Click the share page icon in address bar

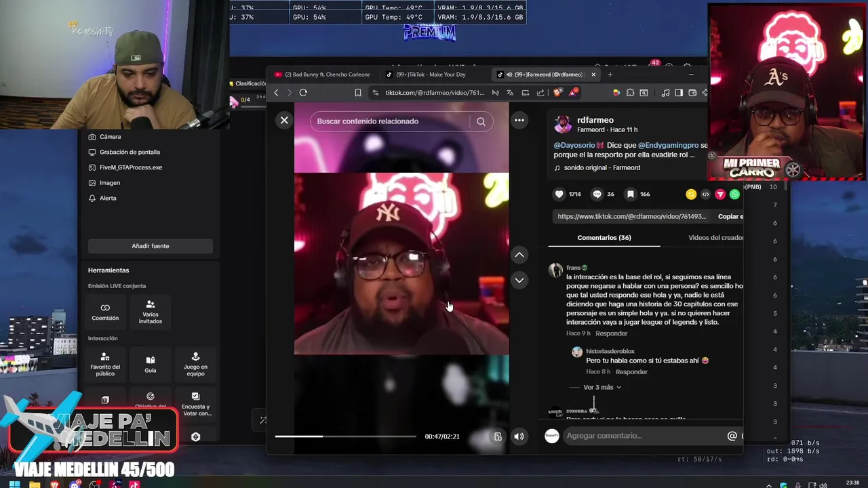540,93
